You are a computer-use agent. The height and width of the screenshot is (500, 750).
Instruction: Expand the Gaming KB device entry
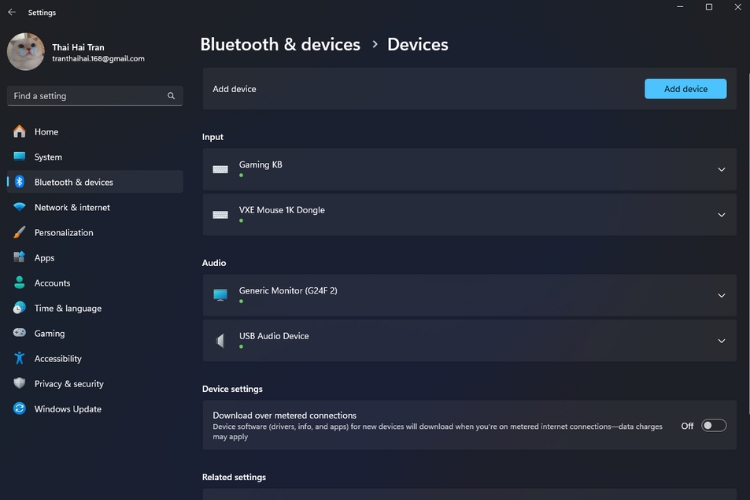click(x=721, y=170)
